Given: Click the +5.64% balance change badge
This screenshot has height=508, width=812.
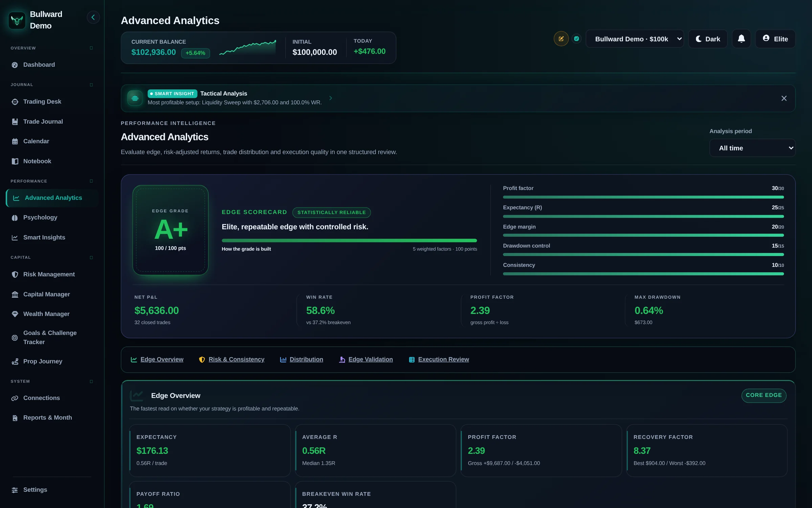Looking at the screenshot, I should 196,53.
